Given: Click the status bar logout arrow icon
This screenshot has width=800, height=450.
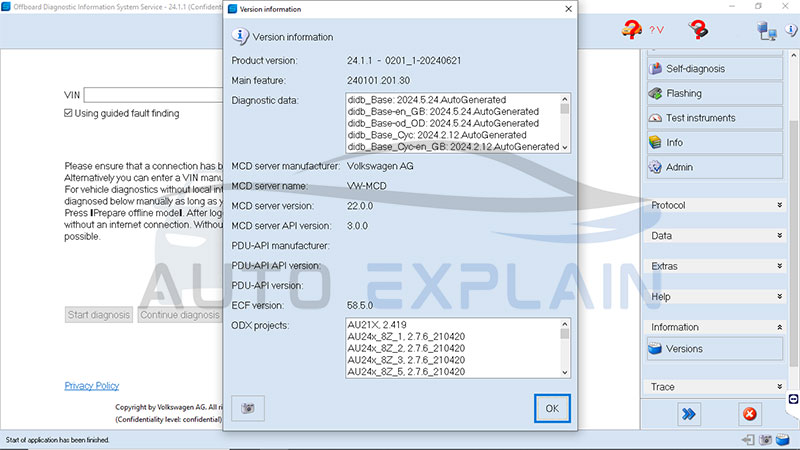Looking at the screenshot, I should point(748,439).
